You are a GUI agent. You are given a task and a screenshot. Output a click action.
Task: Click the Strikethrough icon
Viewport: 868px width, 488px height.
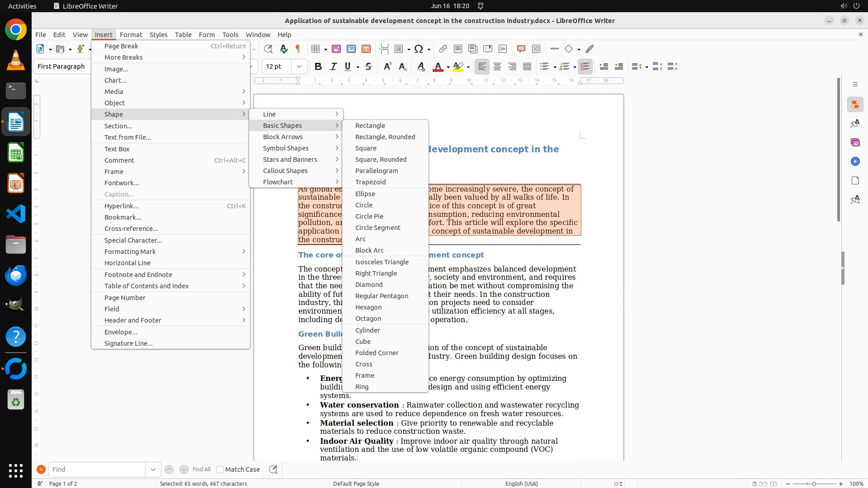368,67
